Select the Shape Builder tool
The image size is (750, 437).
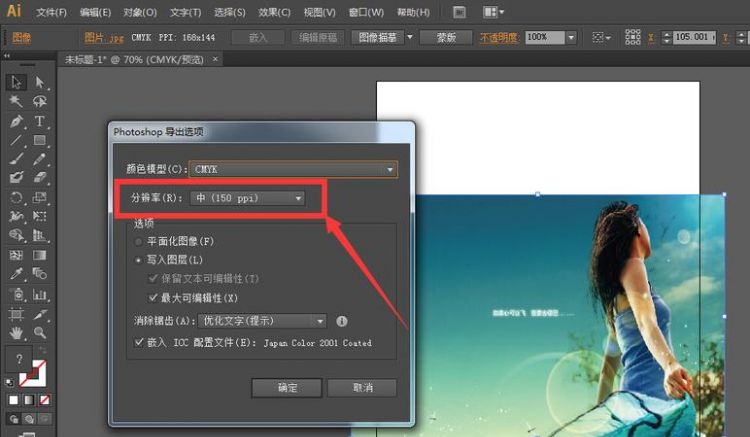point(16,235)
